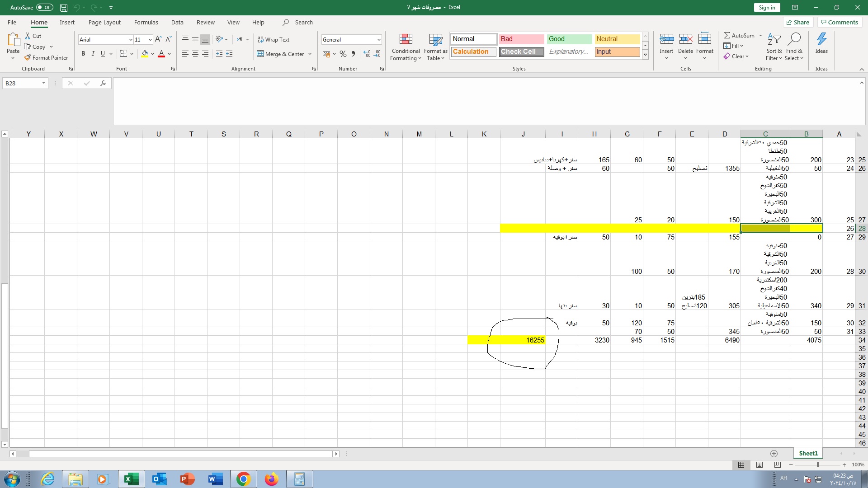Screen dimensions: 868x488
Task: Click the zoom slider handle
Action: [818, 465]
